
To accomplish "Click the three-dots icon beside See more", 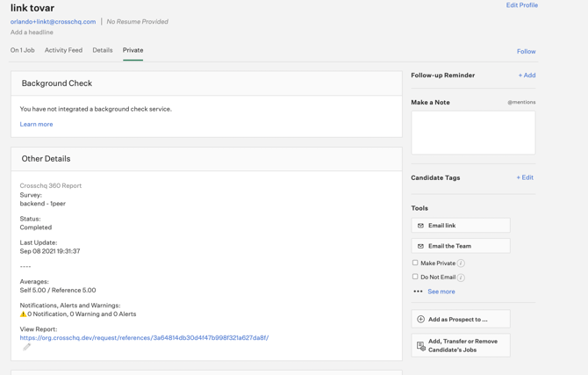I will click(x=418, y=292).
